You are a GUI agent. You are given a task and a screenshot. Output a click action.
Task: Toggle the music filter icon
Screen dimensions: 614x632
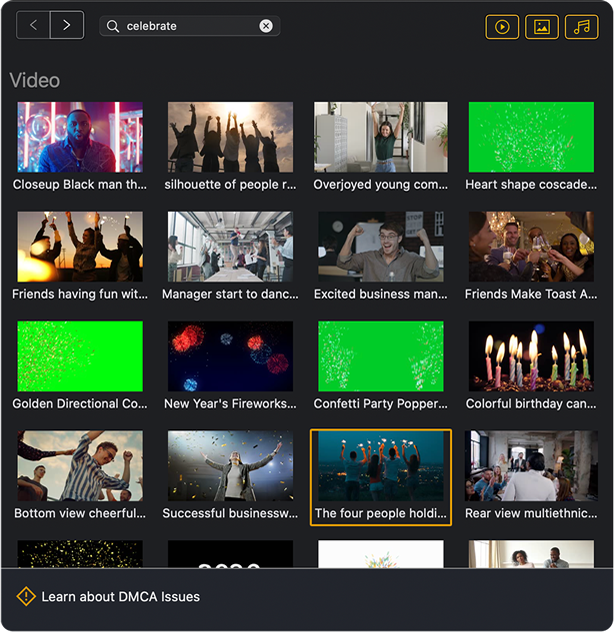(x=581, y=27)
